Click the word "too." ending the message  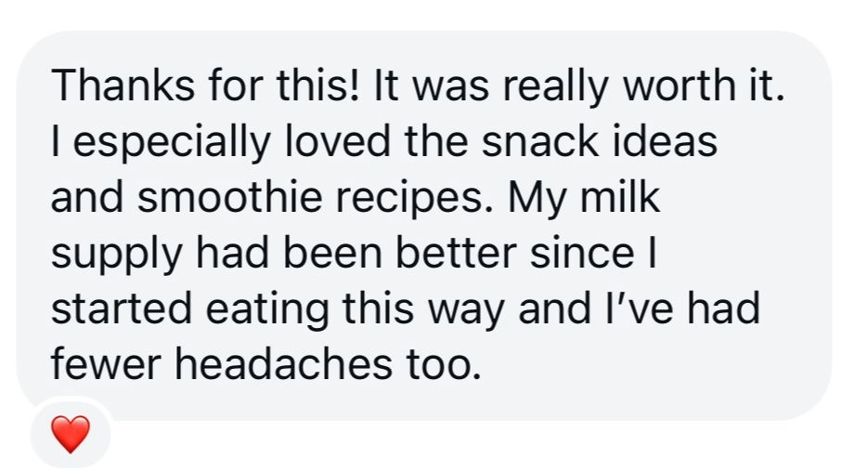pos(442,365)
